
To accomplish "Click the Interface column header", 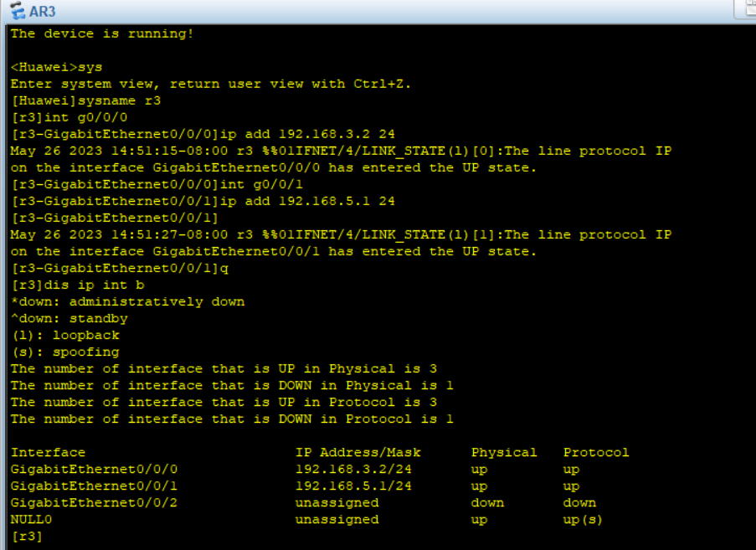I will [48, 452].
